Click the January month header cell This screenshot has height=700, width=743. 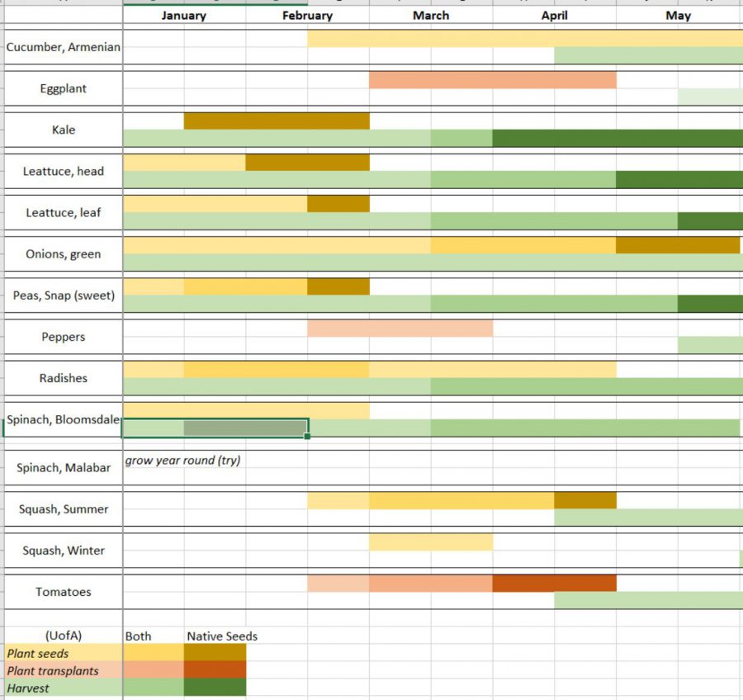click(x=184, y=16)
